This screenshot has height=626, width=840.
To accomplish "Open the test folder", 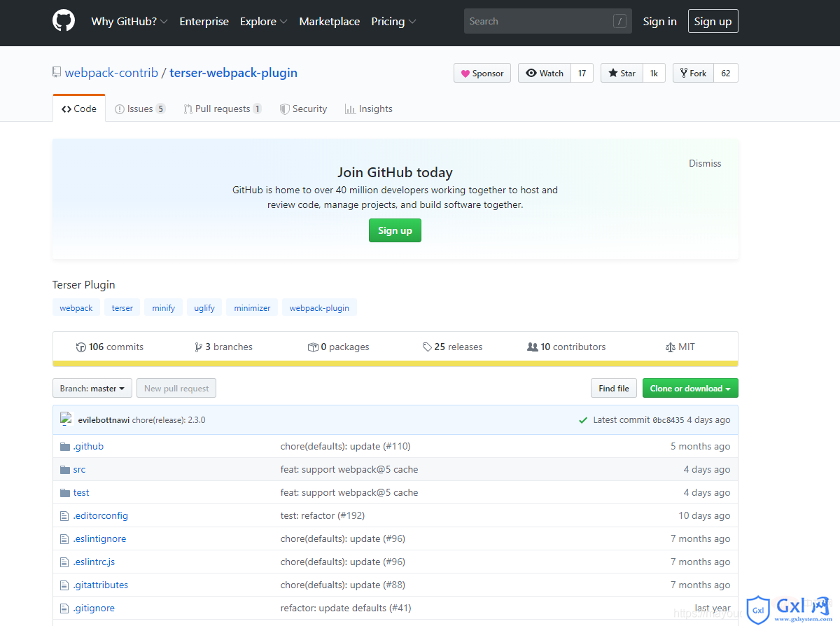I will [x=81, y=492].
